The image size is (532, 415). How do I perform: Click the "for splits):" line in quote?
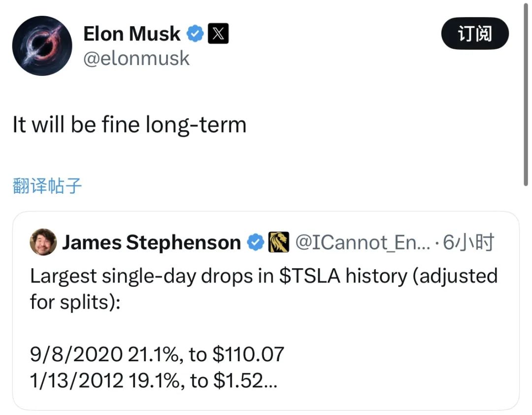pos(75,302)
